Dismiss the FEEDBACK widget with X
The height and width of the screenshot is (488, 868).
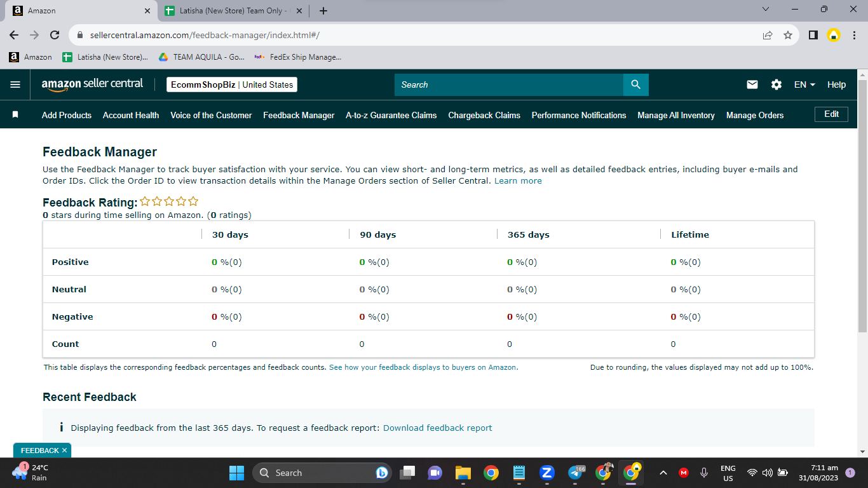point(64,451)
